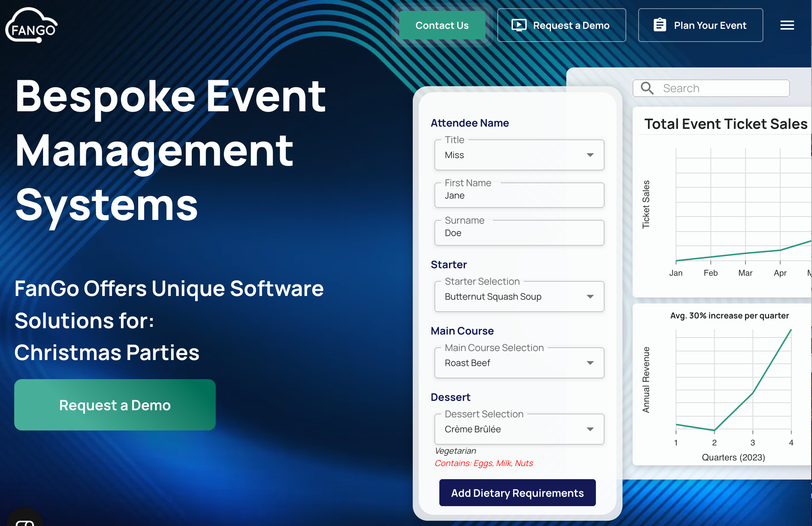Click the search magnifier icon
This screenshot has width=812, height=526.
[647, 88]
